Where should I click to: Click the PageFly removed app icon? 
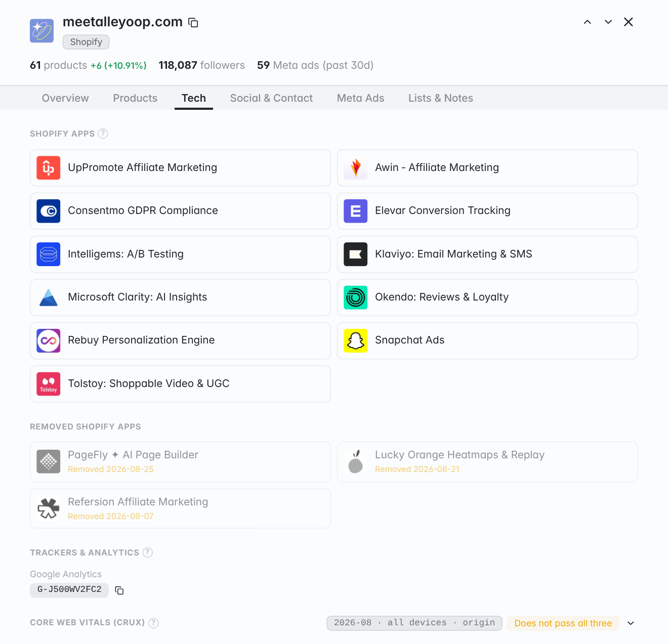[x=49, y=462]
